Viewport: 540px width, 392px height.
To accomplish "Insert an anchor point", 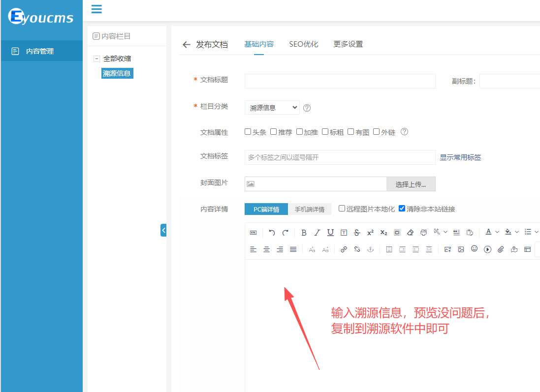I will click(x=371, y=249).
